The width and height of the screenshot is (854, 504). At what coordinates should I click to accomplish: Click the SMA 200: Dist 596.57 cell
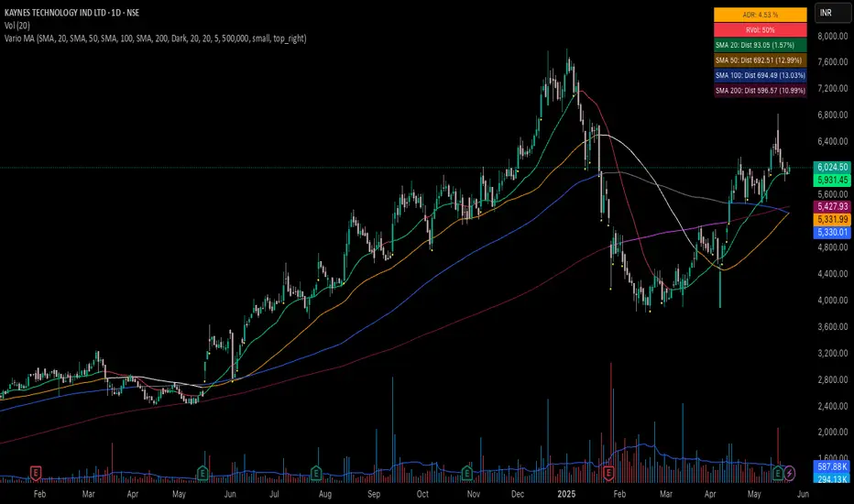pos(761,91)
